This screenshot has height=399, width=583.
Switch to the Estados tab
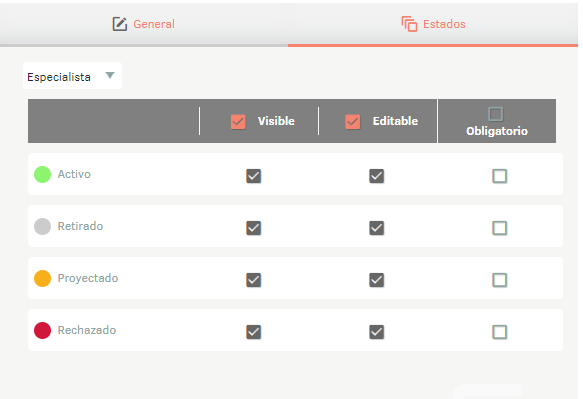click(433, 25)
